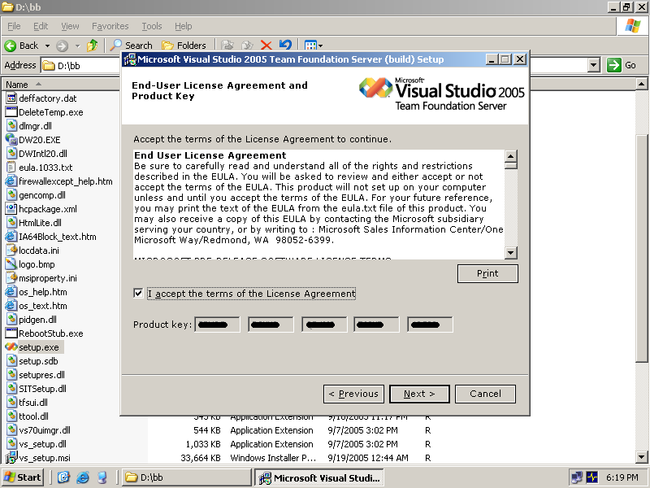Open the Windows Start menu
This screenshot has width=650, height=488.
pos(23,477)
